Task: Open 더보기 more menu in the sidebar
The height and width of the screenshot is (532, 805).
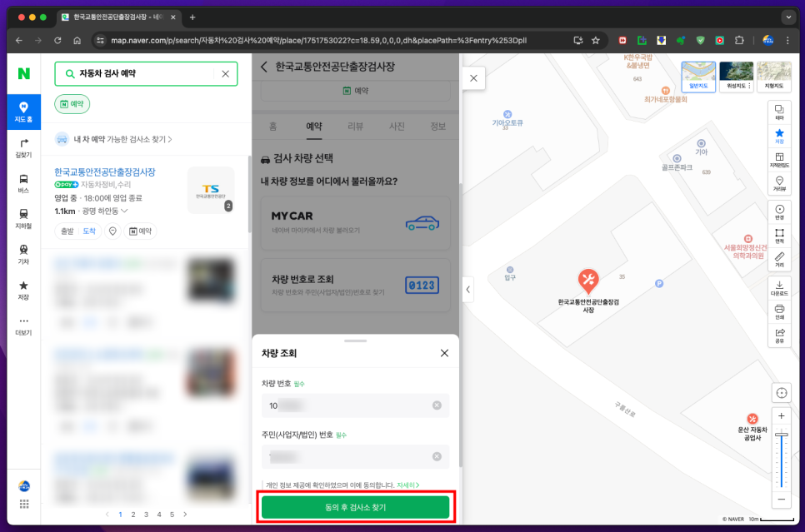Action: [23, 326]
